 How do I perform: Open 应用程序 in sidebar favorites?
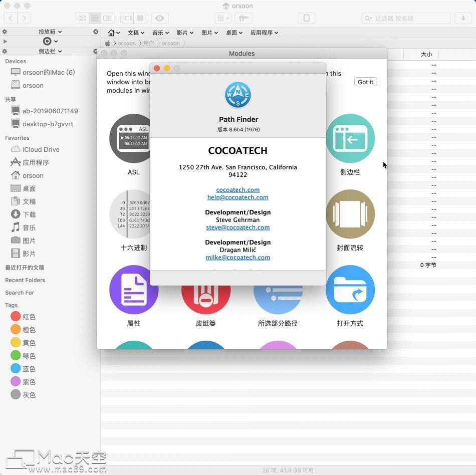pos(30,162)
